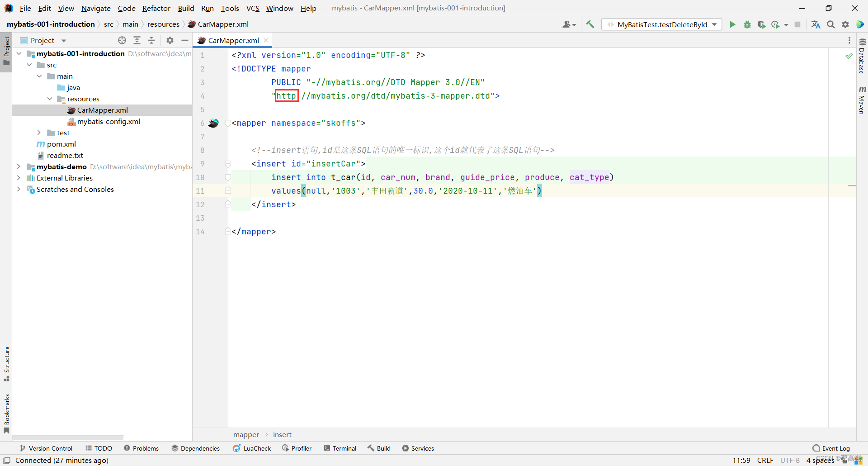Open Project panel options via gear icon
Viewport: 868px width, 466px height.
tap(170, 40)
